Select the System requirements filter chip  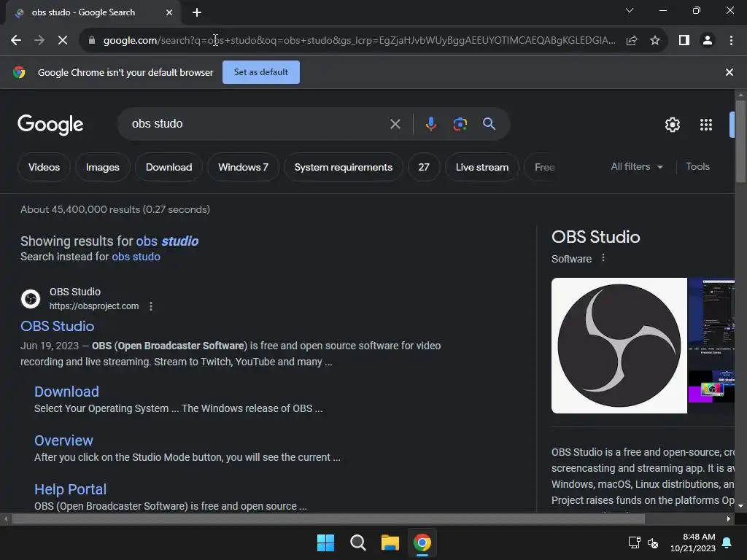343,167
